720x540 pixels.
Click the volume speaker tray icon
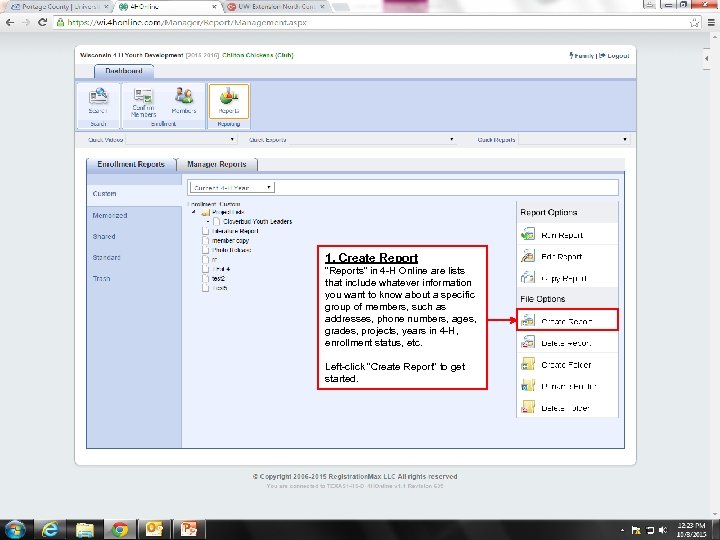[x=663, y=530]
